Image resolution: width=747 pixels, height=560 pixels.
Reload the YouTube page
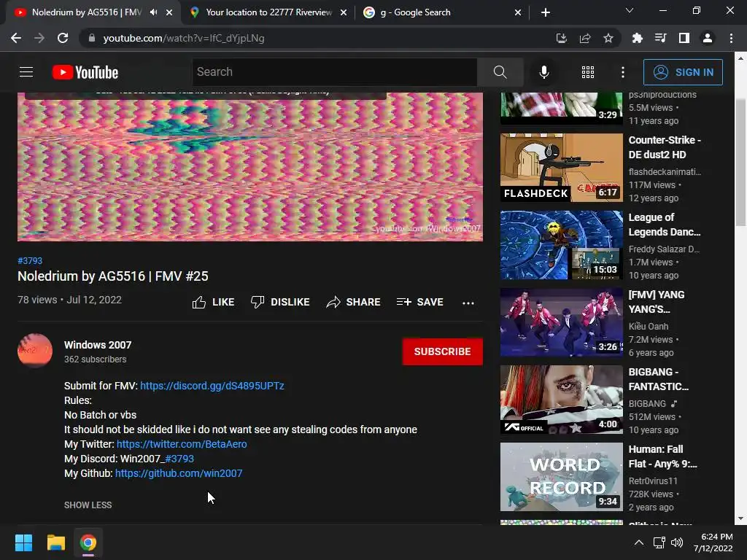[x=63, y=38]
